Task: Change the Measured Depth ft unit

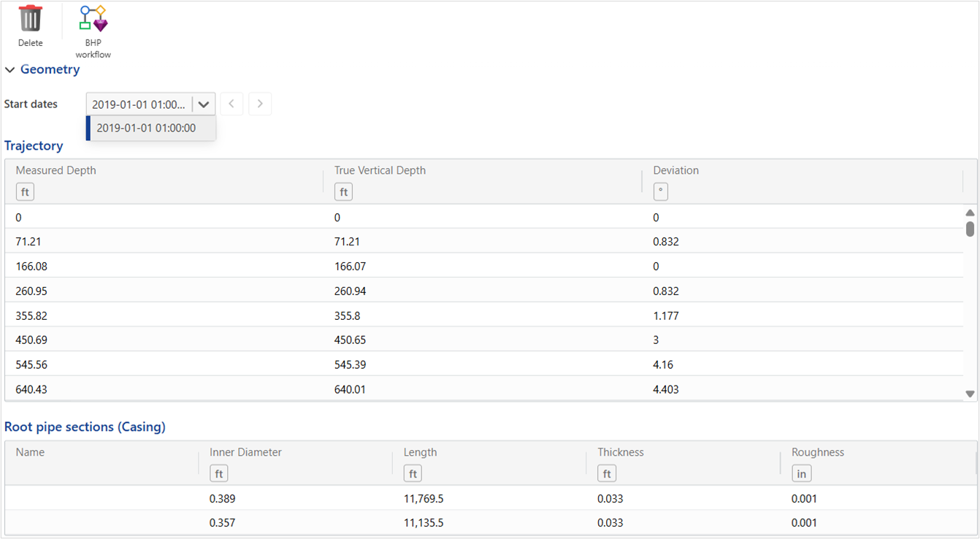Action: pyautogui.click(x=25, y=192)
